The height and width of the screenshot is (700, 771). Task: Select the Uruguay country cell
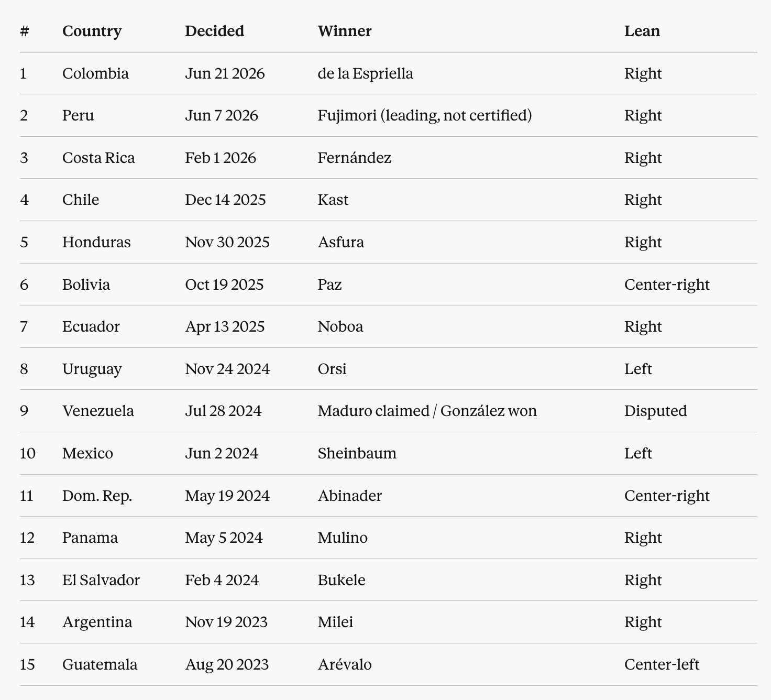92,369
